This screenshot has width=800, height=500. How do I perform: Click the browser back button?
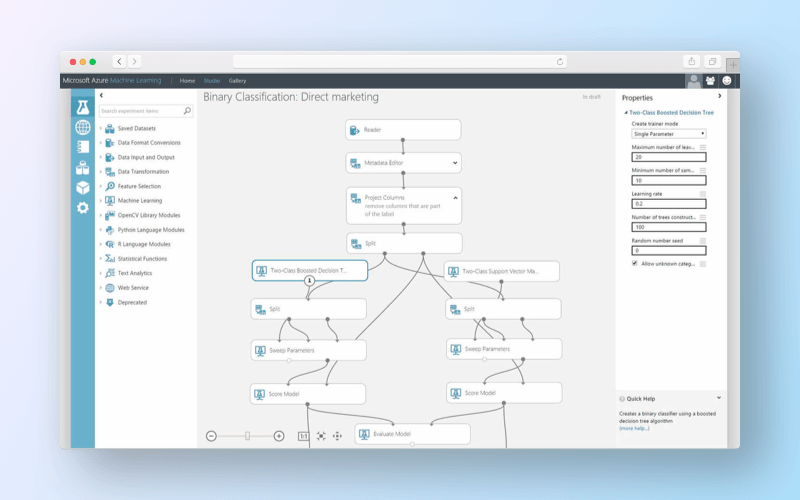point(119,62)
